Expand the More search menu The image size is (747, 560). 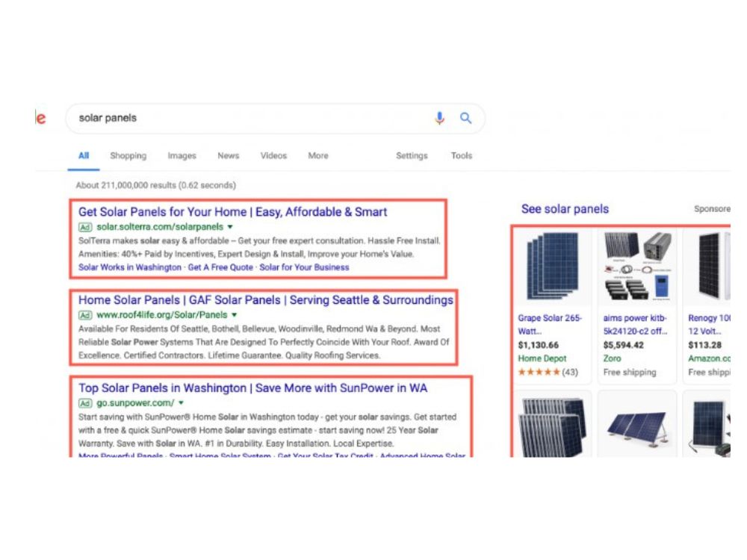[x=317, y=156]
